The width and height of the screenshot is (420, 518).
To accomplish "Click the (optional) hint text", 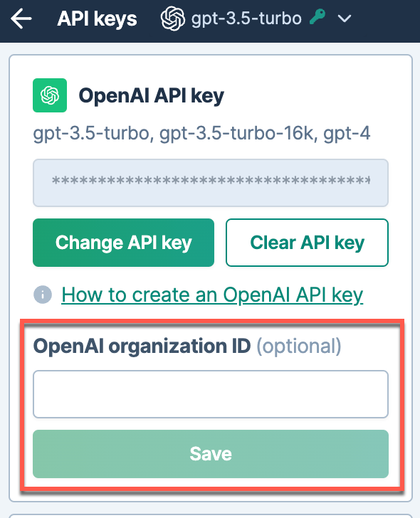I will point(299,347).
